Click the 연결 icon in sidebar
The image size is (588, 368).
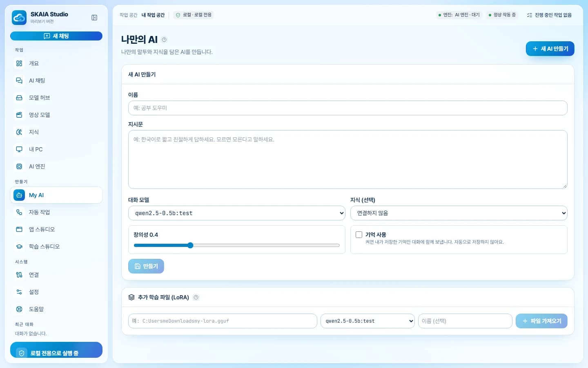[19, 275]
